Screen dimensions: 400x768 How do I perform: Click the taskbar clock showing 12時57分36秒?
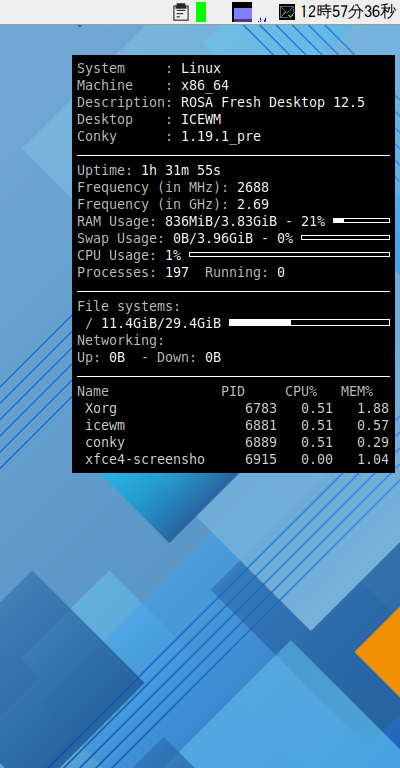tap(347, 12)
